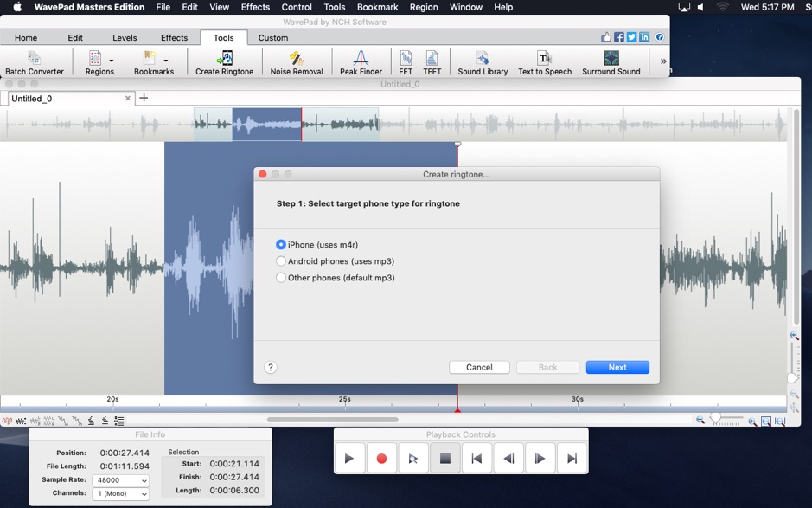Open the Sample Rate dropdown
This screenshot has height=508, width=812.
point(120,479)
